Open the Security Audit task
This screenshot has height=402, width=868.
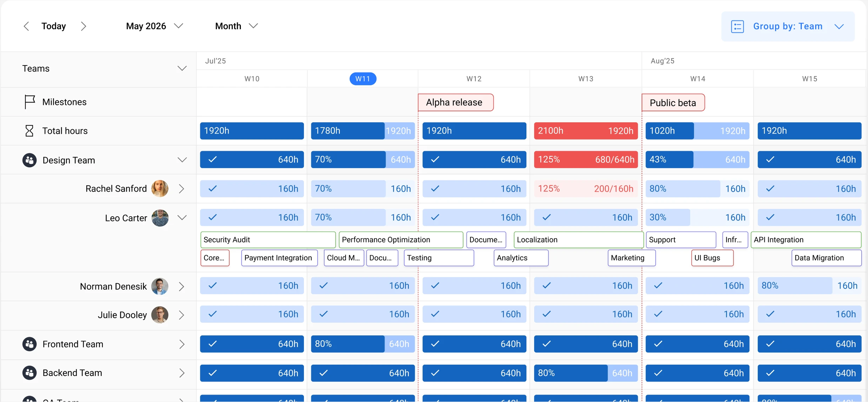point(268,240)
